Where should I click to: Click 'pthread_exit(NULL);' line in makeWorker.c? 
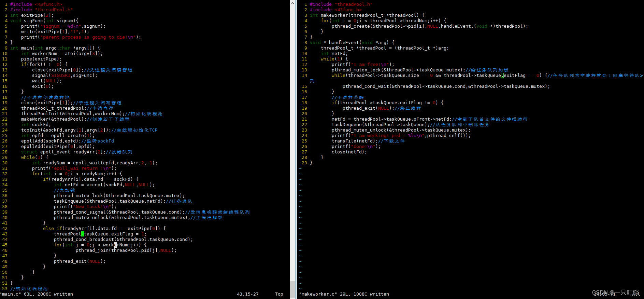(382, 108)
